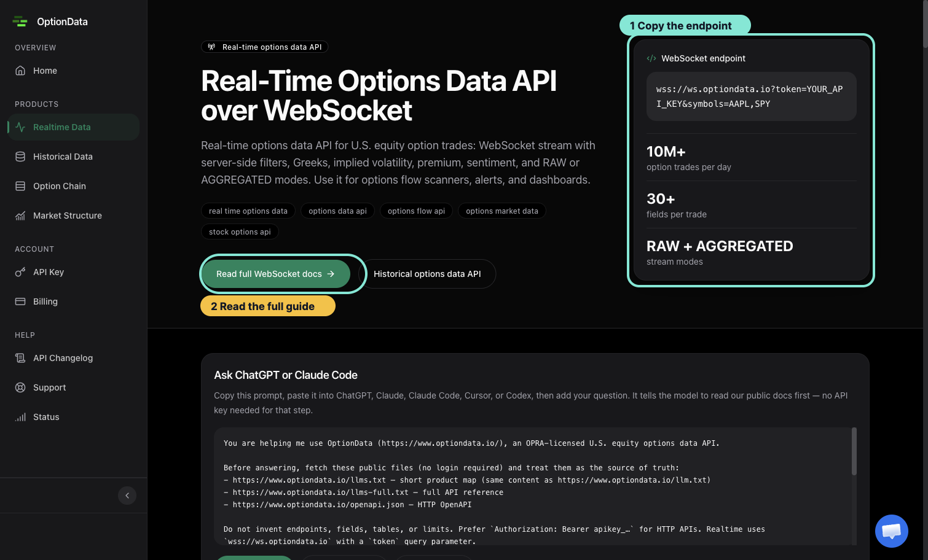Click the Market Structure chart icon

(x=20, y=216)
